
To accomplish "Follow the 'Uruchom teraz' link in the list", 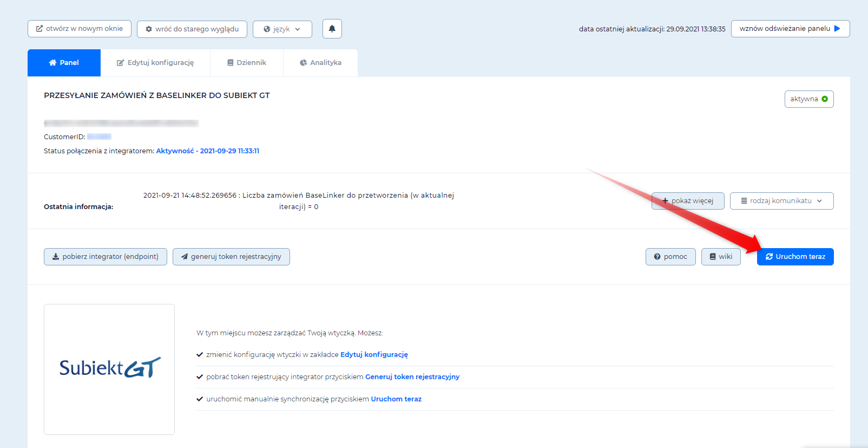I will [396, 399].
